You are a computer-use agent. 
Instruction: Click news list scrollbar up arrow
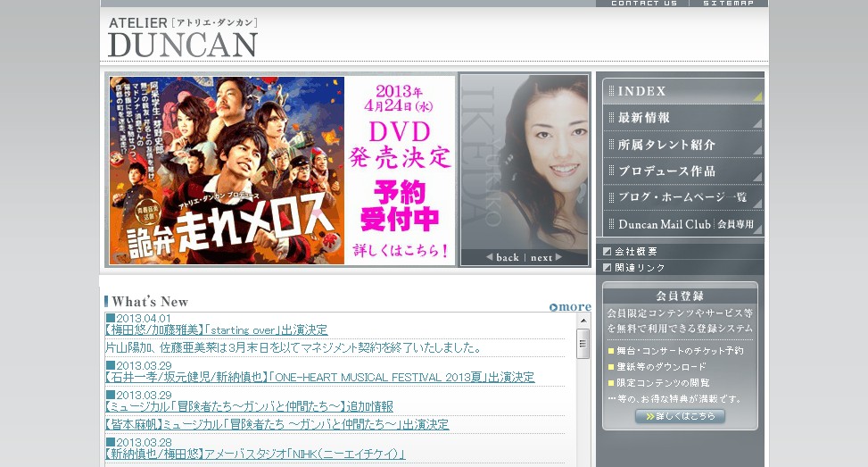click(x=583, y=321)
